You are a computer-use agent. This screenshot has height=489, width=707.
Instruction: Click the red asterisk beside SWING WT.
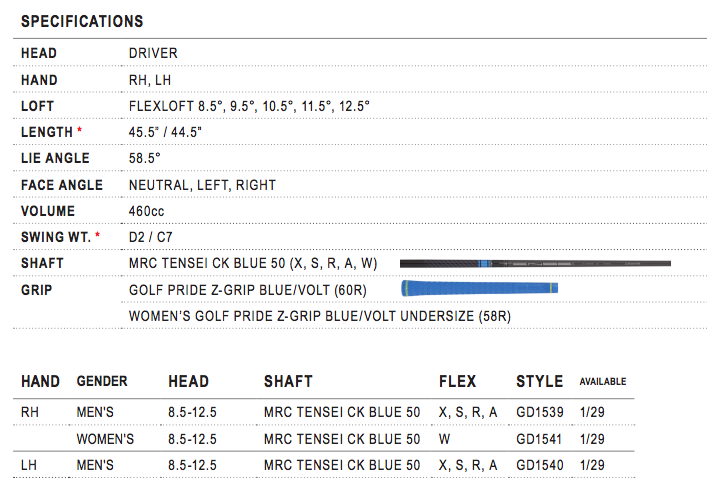tap(97, 235)
